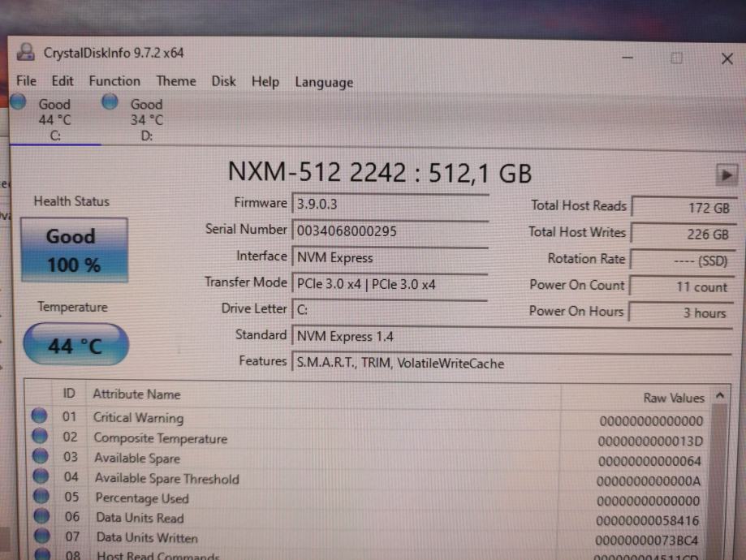Click the CrystalDiskInfo title bar icon
This screenshot has height=560, width=746.
pos(26,52)
